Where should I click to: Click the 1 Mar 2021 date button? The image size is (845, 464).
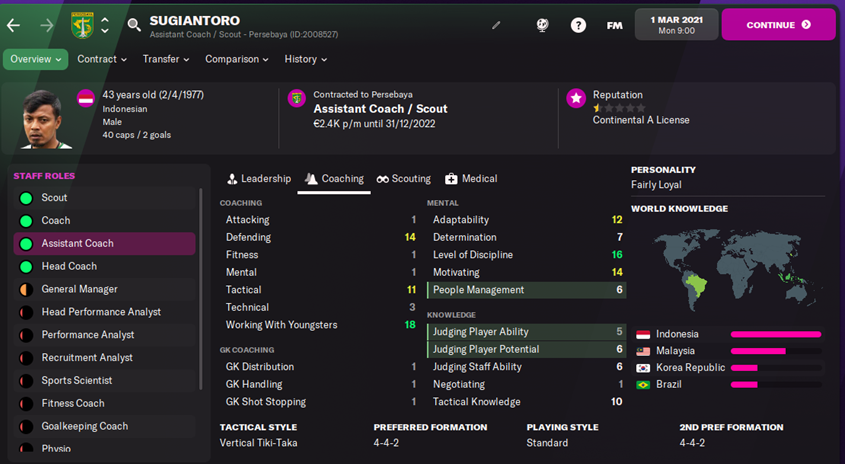(675, 25)
